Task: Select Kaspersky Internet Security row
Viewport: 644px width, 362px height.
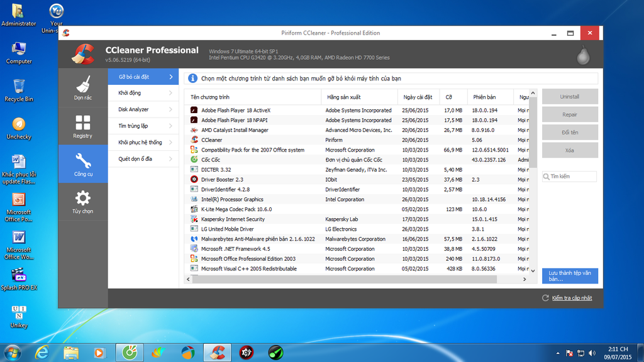Action: click(233, 219)
